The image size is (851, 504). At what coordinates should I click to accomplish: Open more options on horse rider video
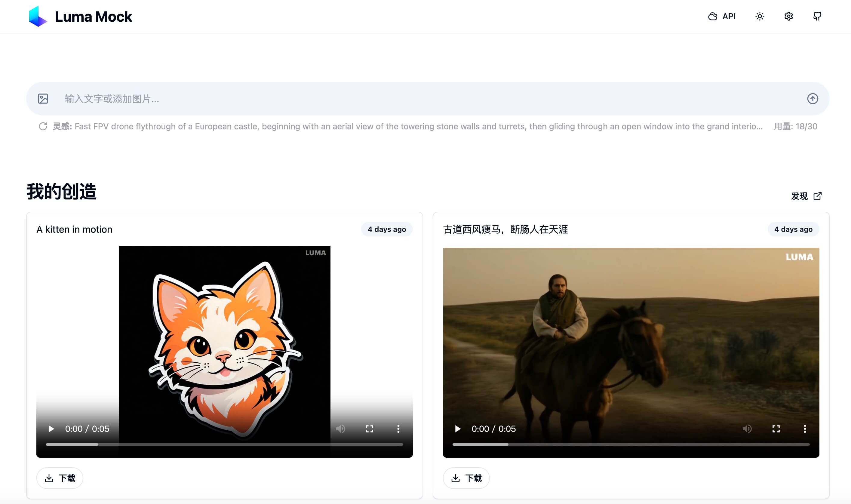coord(805,429)
